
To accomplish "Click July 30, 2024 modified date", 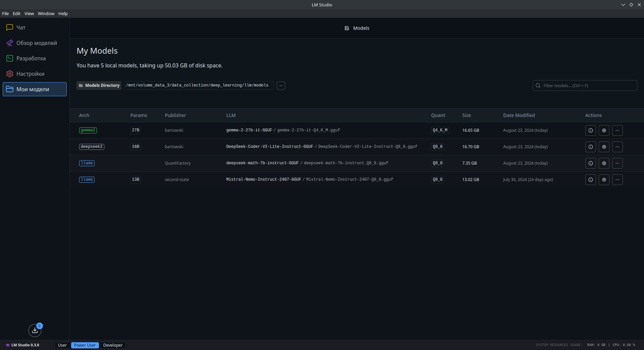I will 528,180.
